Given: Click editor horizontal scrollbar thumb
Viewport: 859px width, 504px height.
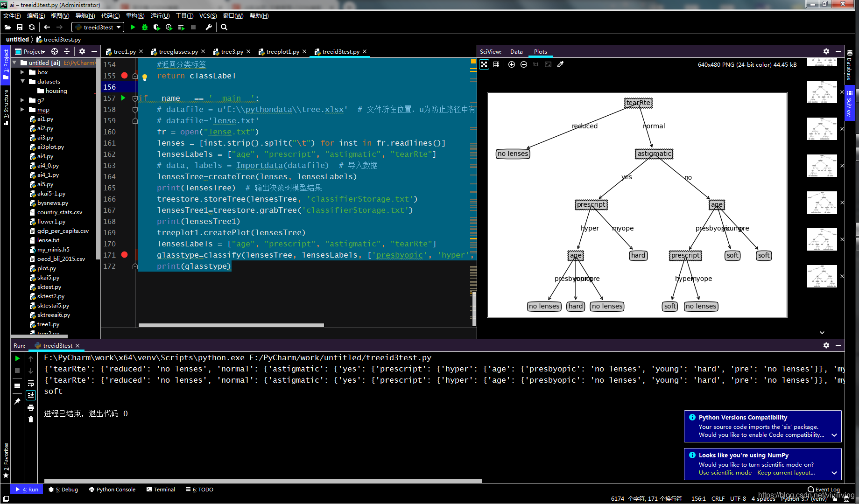Looking at the screenshot, I should pyautogui.click(x=231, y=325).
